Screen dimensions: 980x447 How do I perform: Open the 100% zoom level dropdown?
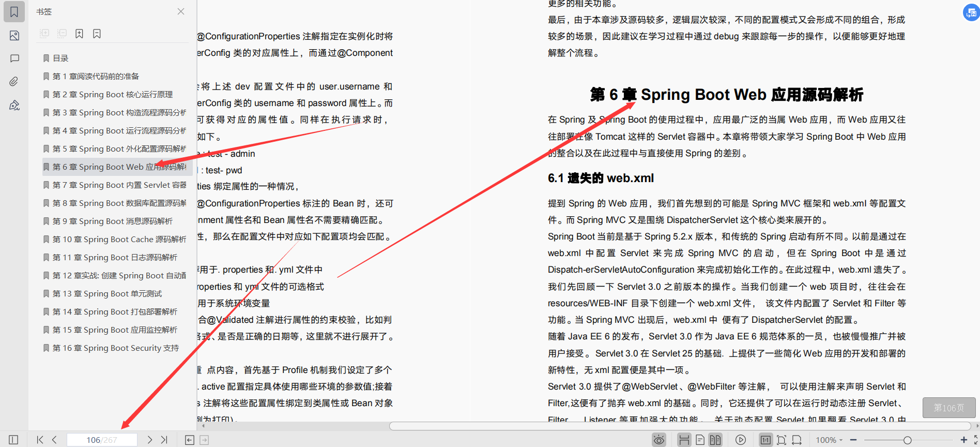coord(829,440)
